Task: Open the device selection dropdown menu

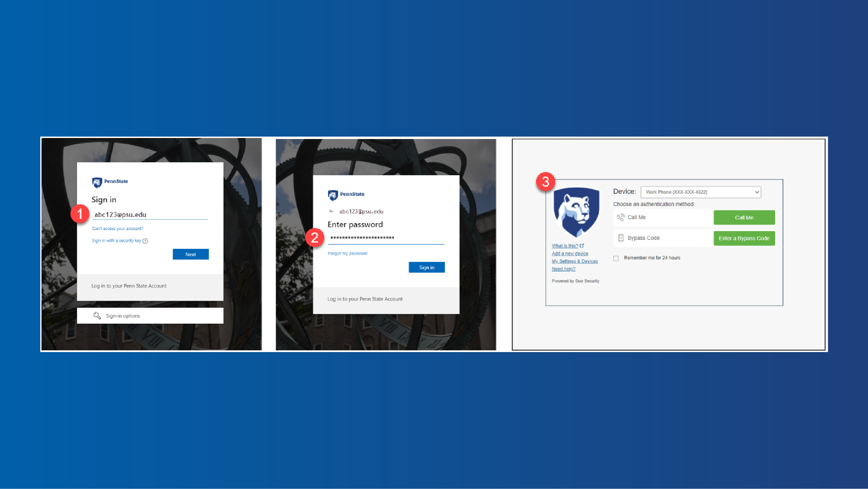Action: (x=701, y=191)
